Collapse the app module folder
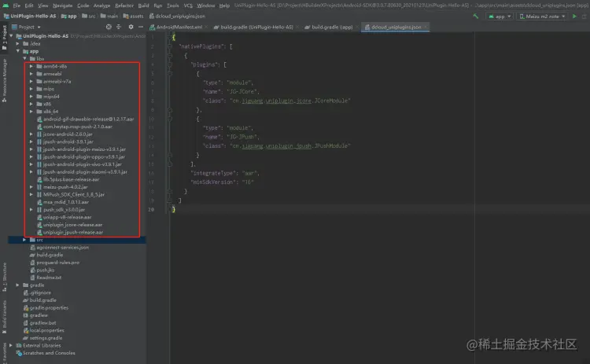Screen dimensions: 590x364 [18, 51]
